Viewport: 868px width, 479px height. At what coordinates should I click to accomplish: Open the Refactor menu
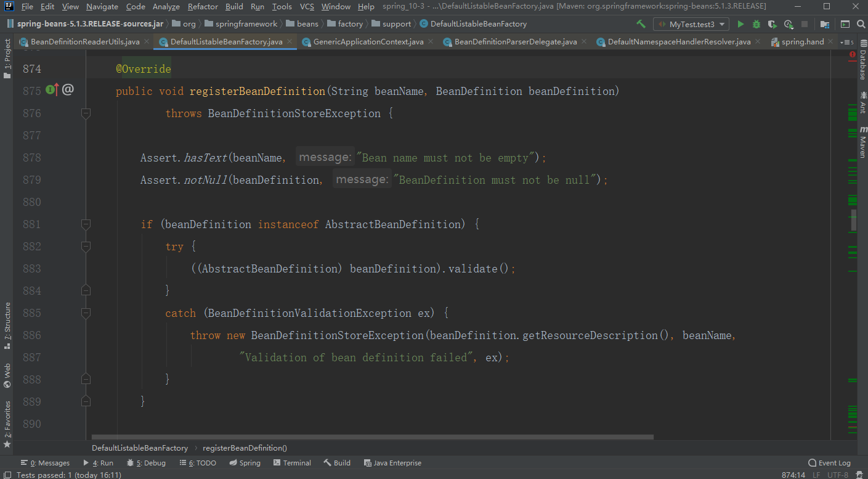tap(203, 6)
